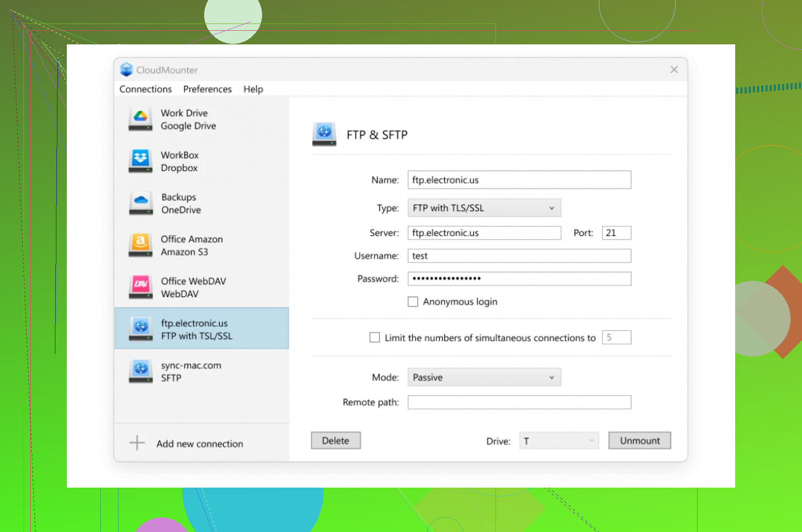This screenshot has height=532, width=802.
Task: Click the plus icon to add connection
Action: (x=137, y=443)
